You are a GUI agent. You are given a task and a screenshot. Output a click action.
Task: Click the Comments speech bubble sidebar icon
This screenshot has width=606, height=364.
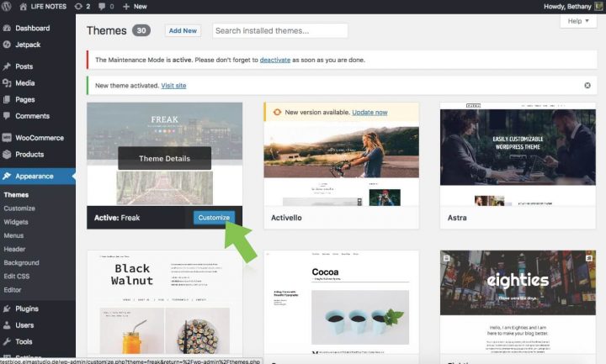click(x=7, y=116)
